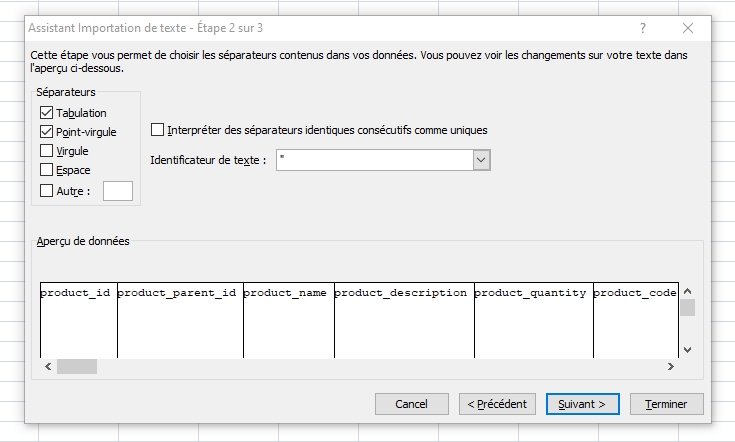Click the horizontal preview scrollbar thumb
Viewport: 735px width, 442px height.
tap(77, 367)
